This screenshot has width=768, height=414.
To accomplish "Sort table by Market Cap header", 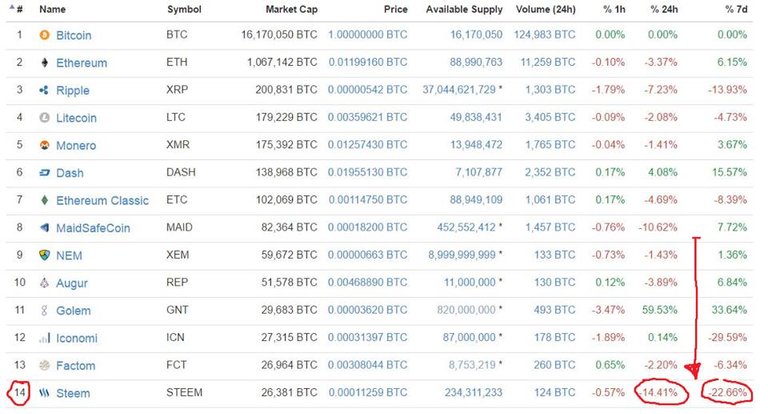I will point(291,9).
